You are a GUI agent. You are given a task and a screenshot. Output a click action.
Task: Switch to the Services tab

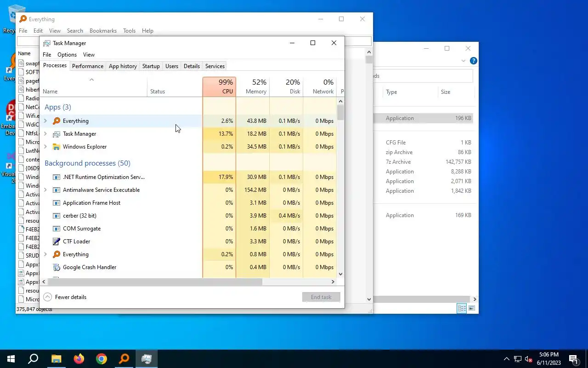click(215, 66)
